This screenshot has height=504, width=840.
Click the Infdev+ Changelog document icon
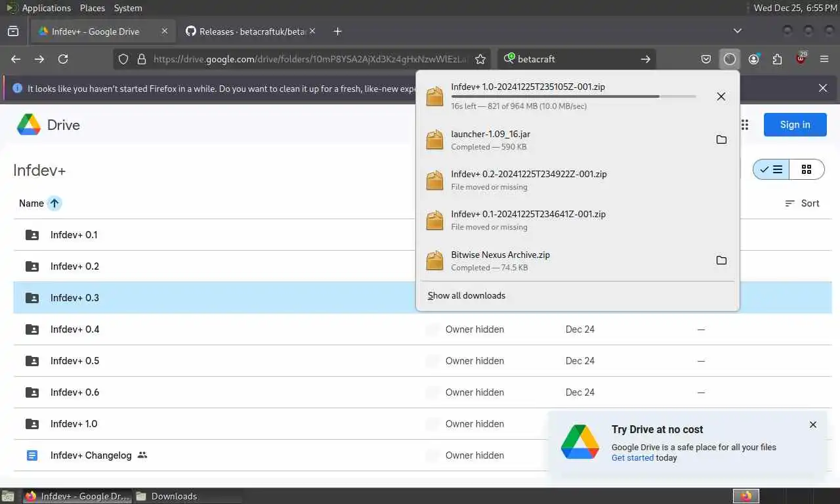31,455
